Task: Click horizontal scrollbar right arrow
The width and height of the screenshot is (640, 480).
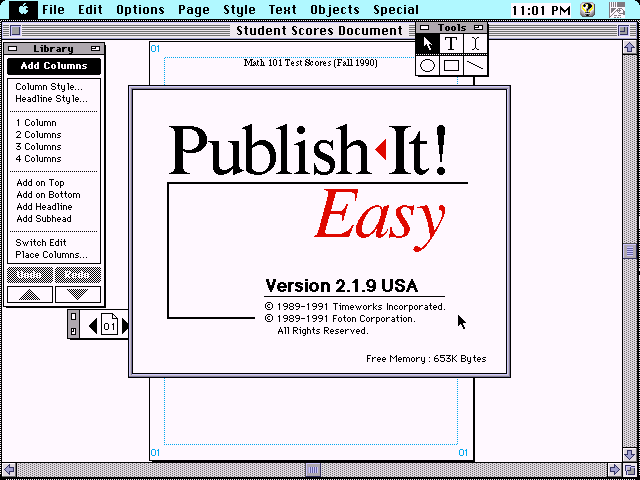Action: coord(615,470)
